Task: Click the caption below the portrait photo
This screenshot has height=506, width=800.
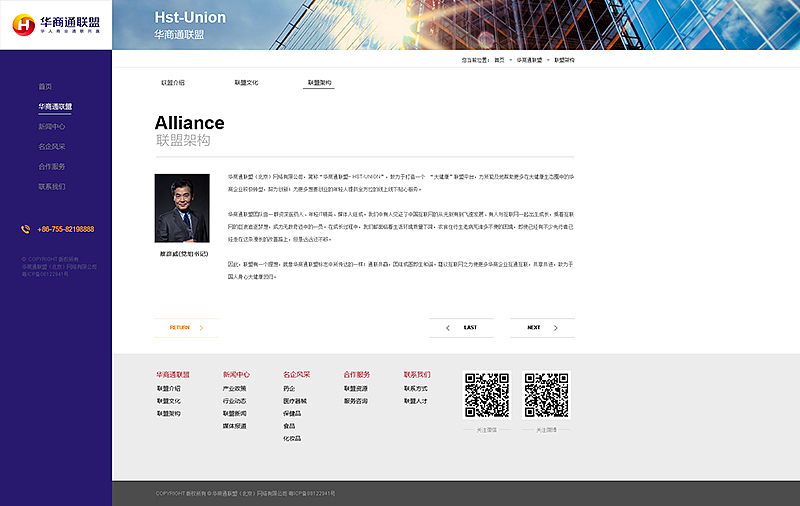Action: click(184, 254)
